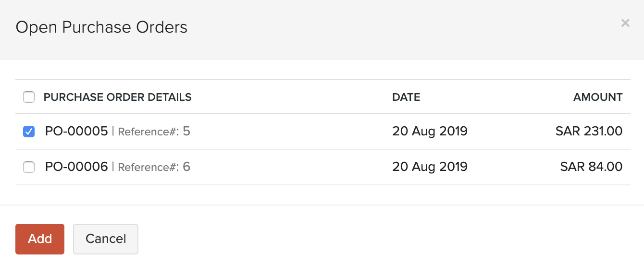Toggle the select-all purchase orders checkbox
This screenshot has height=266, width=644.
tap(29, 97)
